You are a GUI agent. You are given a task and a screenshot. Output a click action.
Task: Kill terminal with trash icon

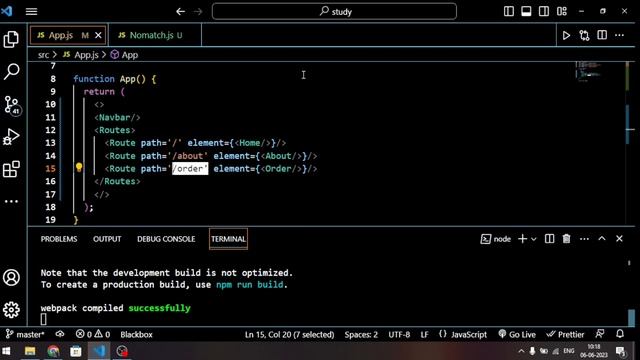pos(566,239)
